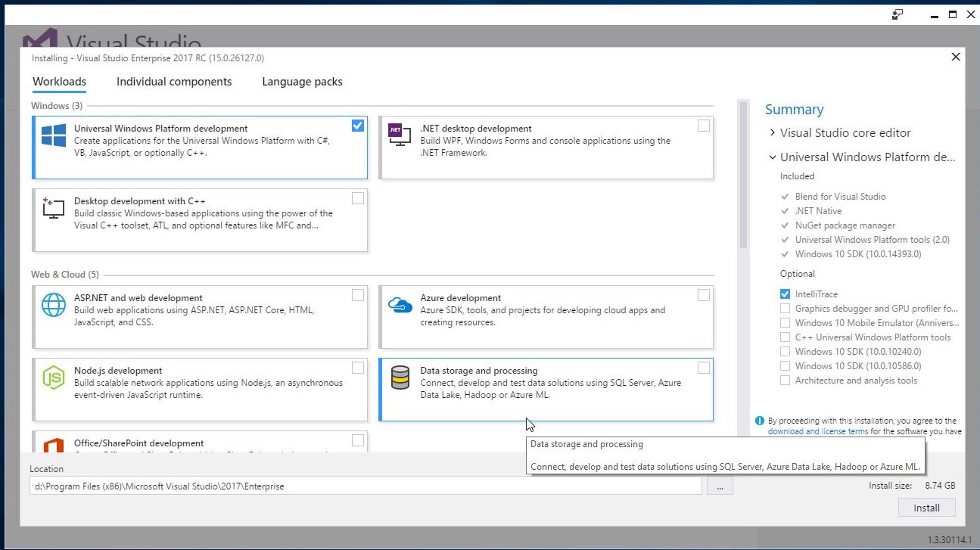Viewport: 980px width, 550px height.
Task: Check the Desktop development with C++ checkbox
Action: click(358, 198)
